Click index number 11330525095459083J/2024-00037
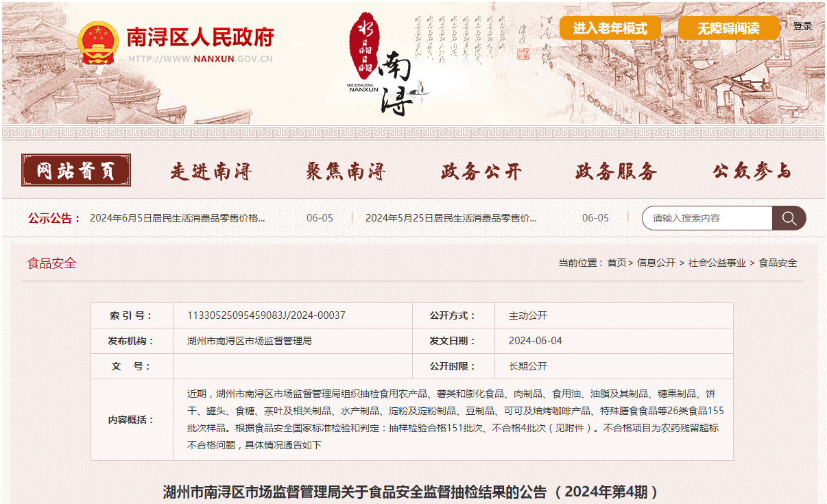827x504 pixels. tap(266, 315)
